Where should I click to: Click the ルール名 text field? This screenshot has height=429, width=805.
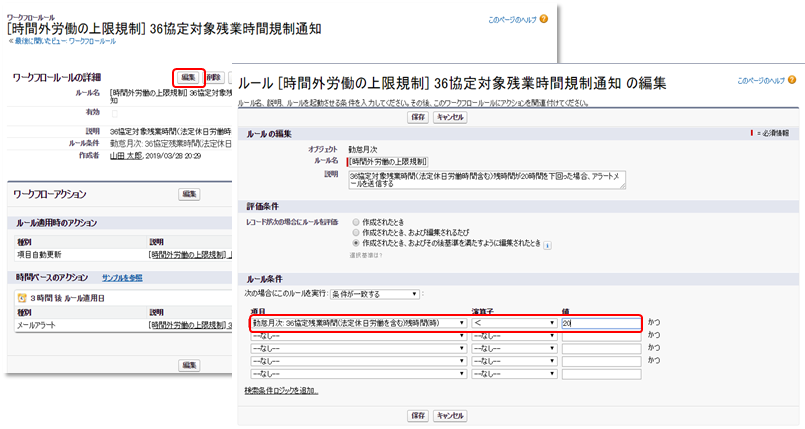[x=388, y=160]
